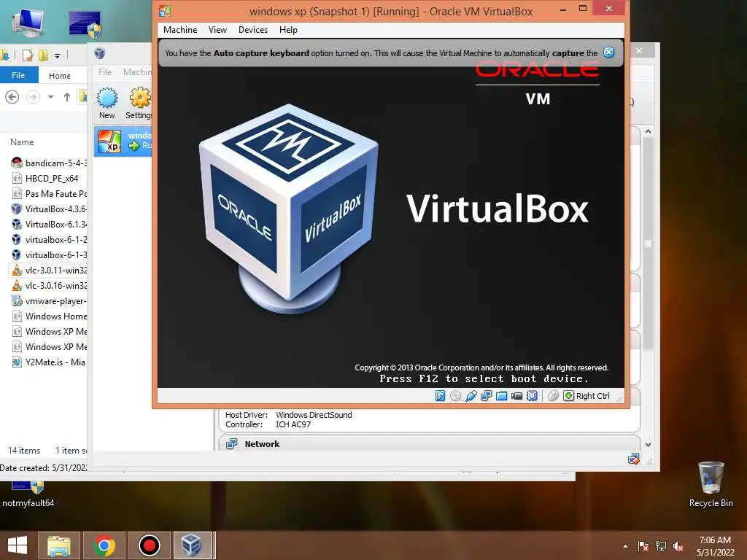747x560 pixels.
Task: Show hidden tray icons arrow
Action: click(625, 546)
